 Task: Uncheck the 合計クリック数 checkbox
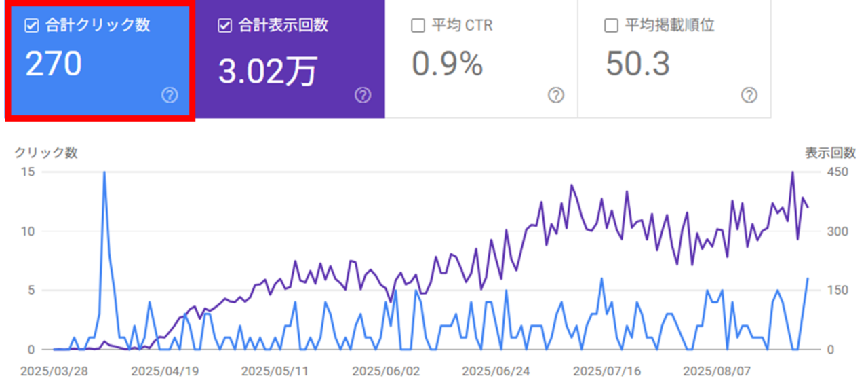31,26
